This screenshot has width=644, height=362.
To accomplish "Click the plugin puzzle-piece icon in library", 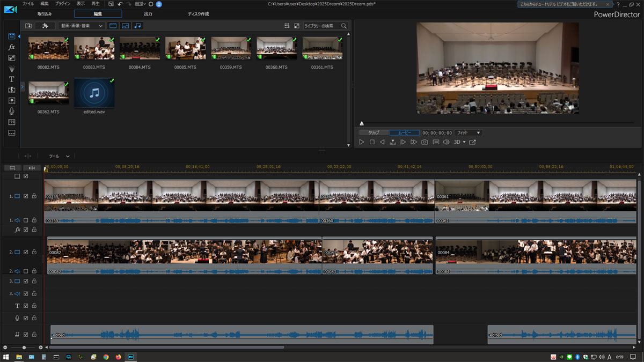I will click(x=45, y=26).
